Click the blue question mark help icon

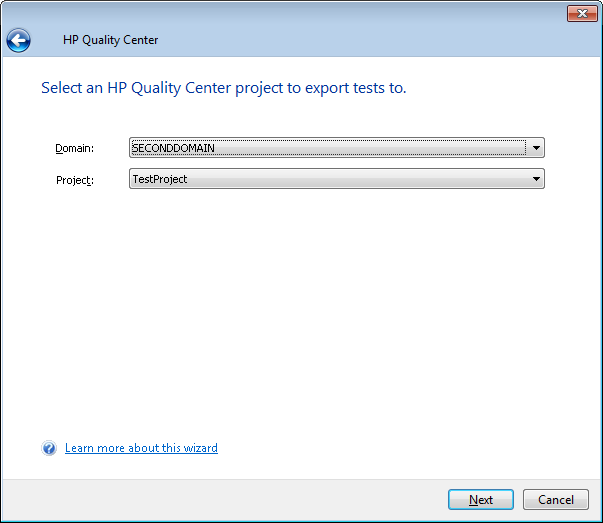pyautogui.click(x=49, y=448)
